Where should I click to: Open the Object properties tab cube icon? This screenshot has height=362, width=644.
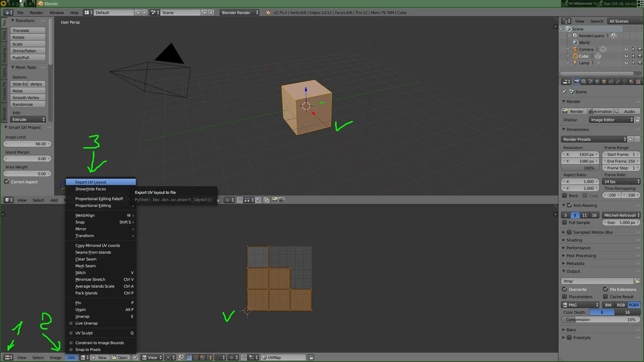[604, 82]
